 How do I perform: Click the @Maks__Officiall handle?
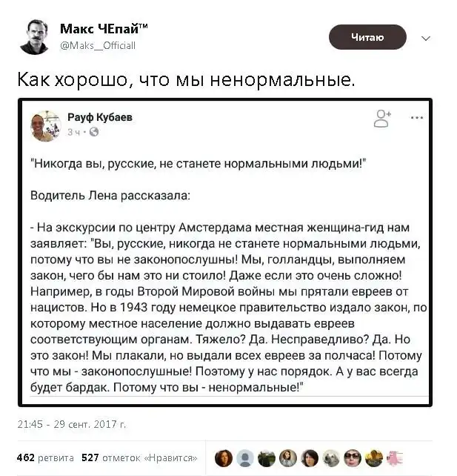click(x=97, y=45)
